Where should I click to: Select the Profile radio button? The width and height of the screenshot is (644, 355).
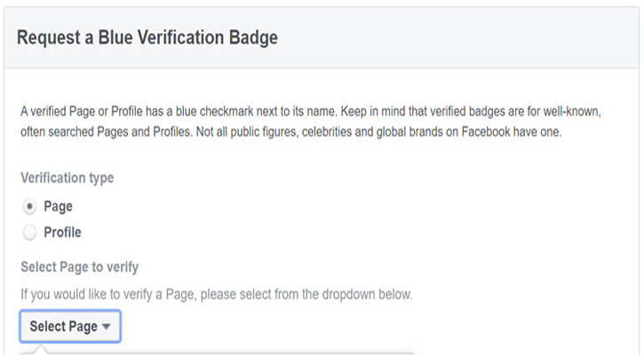[x=30, y=233]
